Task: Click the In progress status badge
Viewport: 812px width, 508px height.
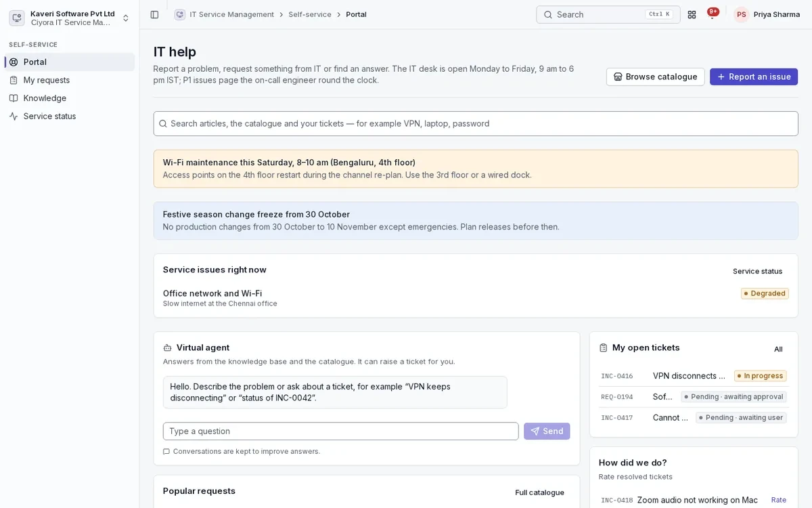Action: pyautogui.click(x=760, y=376)
